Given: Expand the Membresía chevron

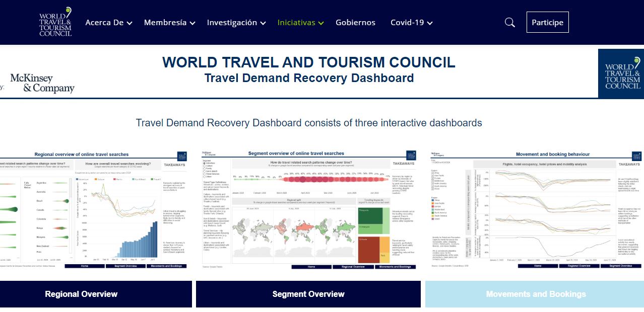Looking at the screenshot, I should 192,23.
